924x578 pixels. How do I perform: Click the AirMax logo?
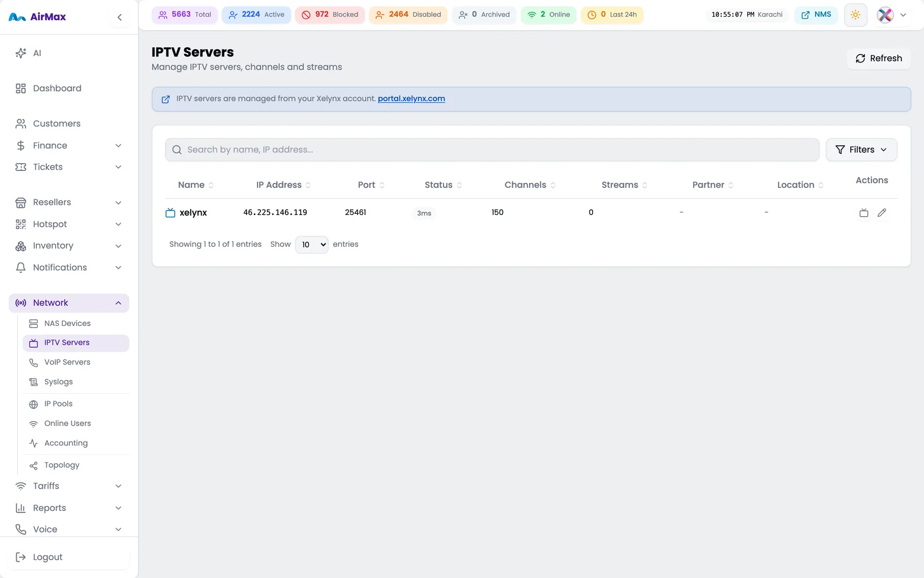click(38, 17)
